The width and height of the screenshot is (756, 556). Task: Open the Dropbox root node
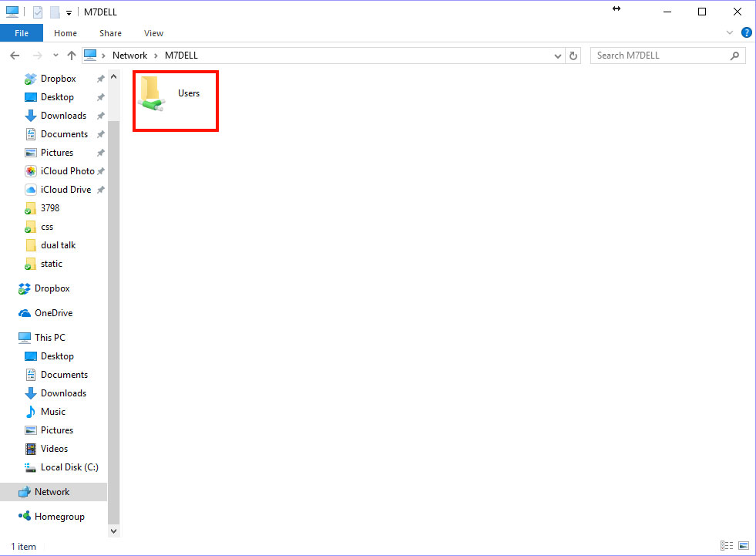pyautogui.click(x=52, y=288)
